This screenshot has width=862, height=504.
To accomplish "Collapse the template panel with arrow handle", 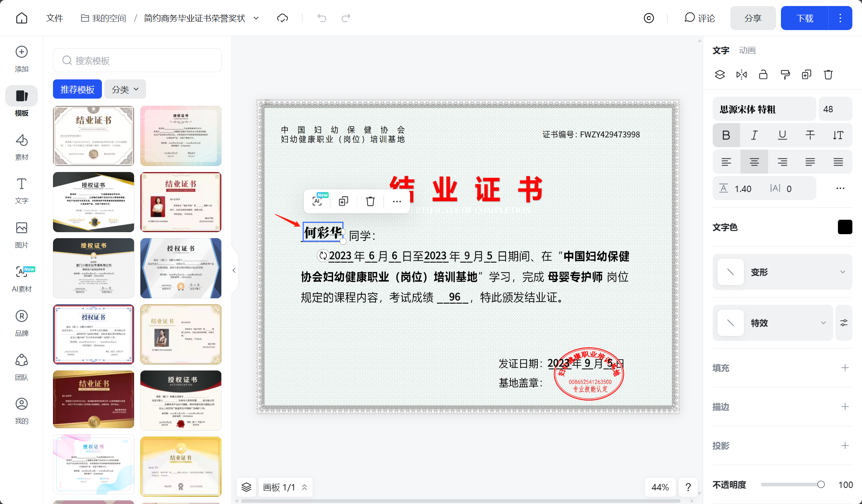I will coord(234,270).
